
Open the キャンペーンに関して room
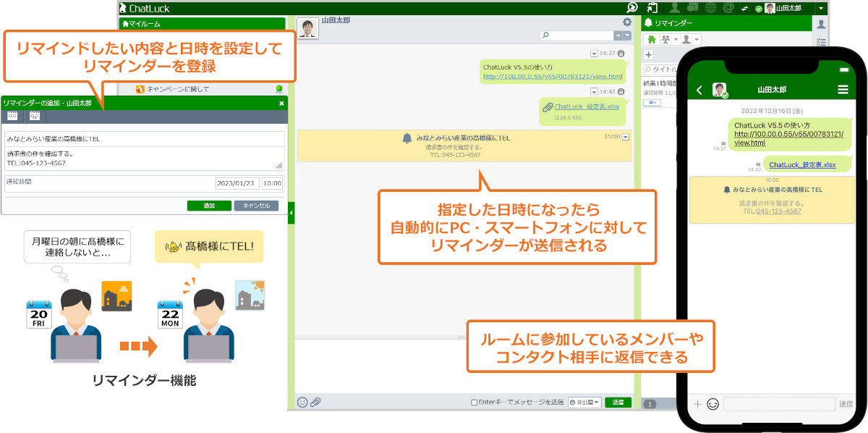pos(178,90)
